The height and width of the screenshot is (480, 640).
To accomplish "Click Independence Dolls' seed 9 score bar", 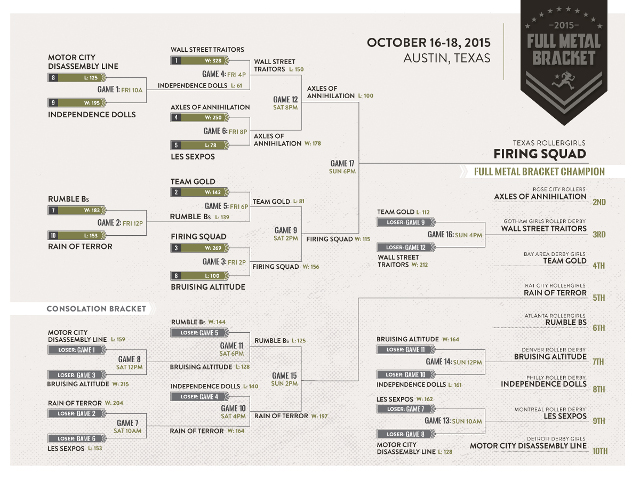I will point(79,103).
